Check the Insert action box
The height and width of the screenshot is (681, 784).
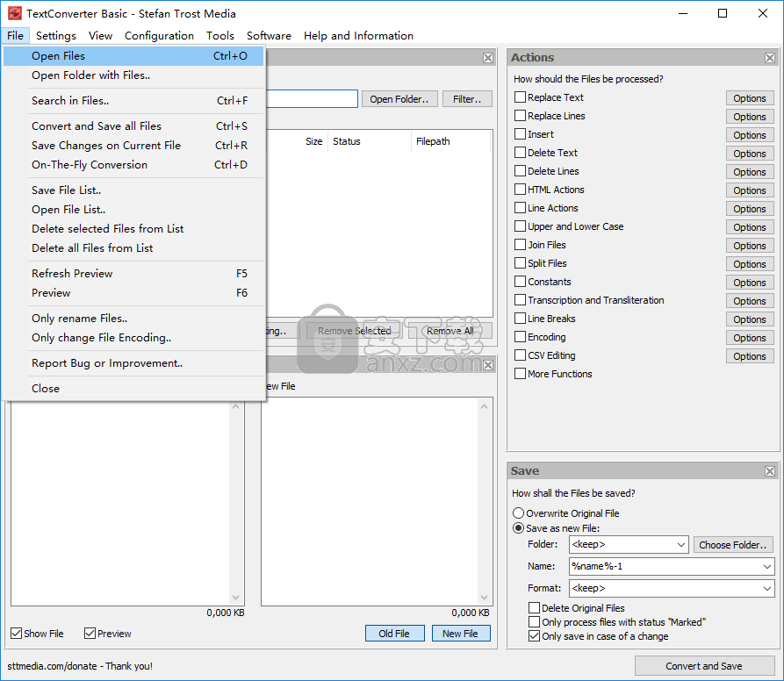520,134
